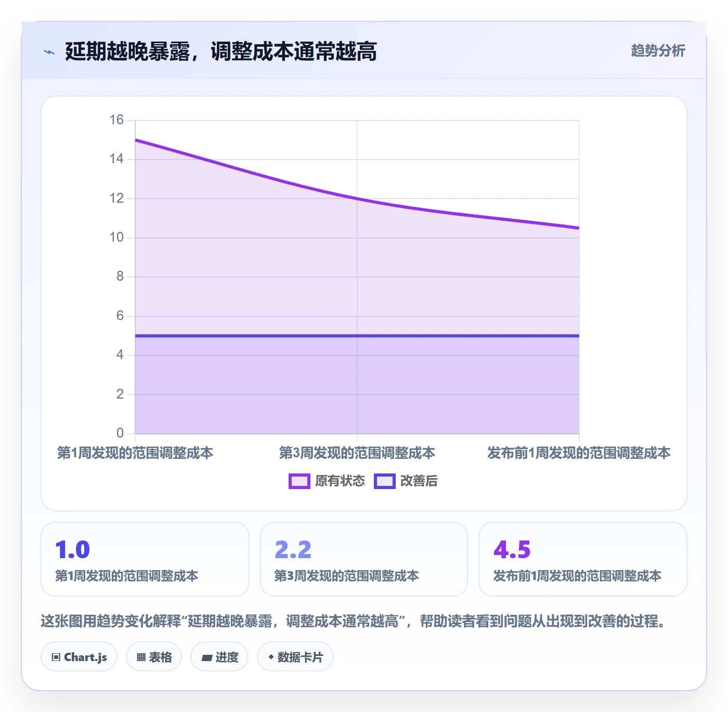
Task: Click the x-axis label 第1周发现的范围调整成本 under the chart
Action: pos(135,453)
